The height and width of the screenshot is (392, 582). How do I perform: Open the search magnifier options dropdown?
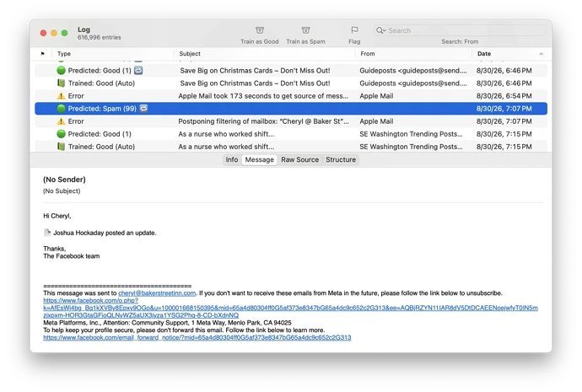point(380,30)
